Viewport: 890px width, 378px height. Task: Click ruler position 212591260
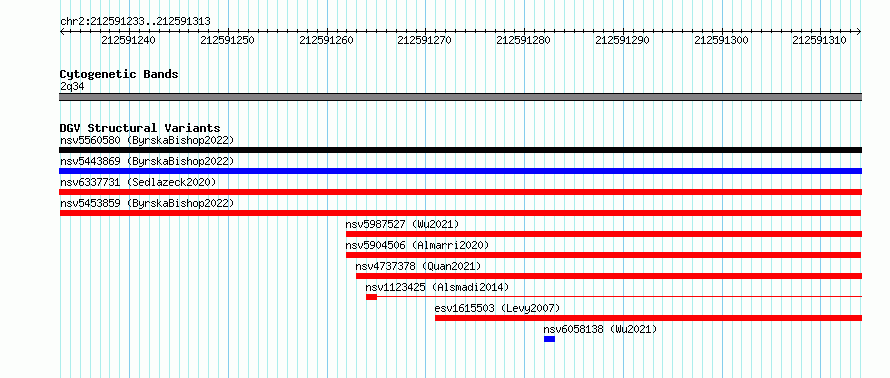click(x=326, y=40)
